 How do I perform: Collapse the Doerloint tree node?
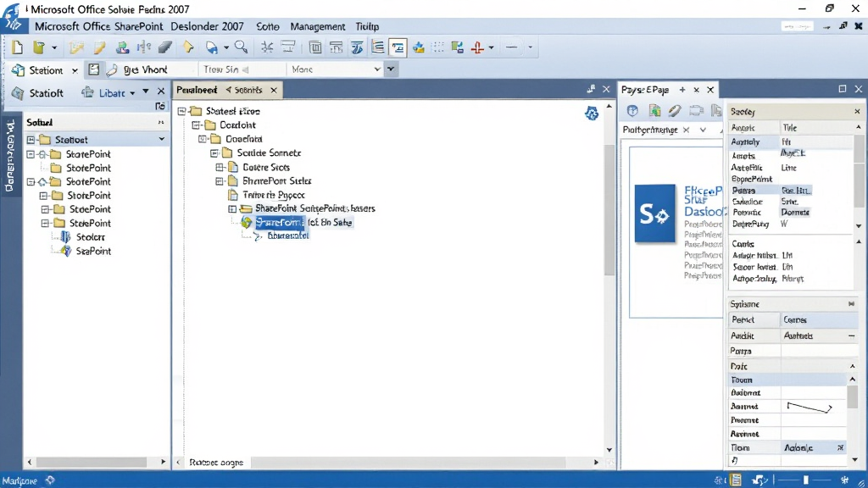tap(196, 125)
